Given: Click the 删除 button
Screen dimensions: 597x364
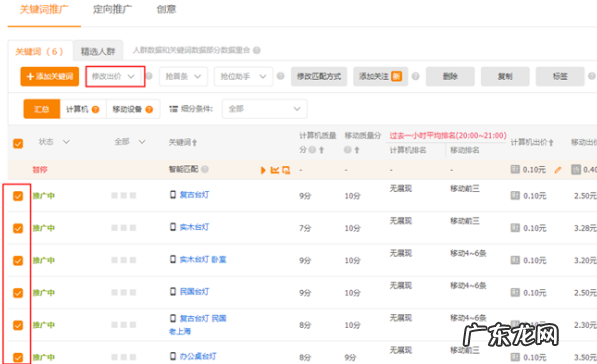Looking at the screenshot, I should [450, 77].
